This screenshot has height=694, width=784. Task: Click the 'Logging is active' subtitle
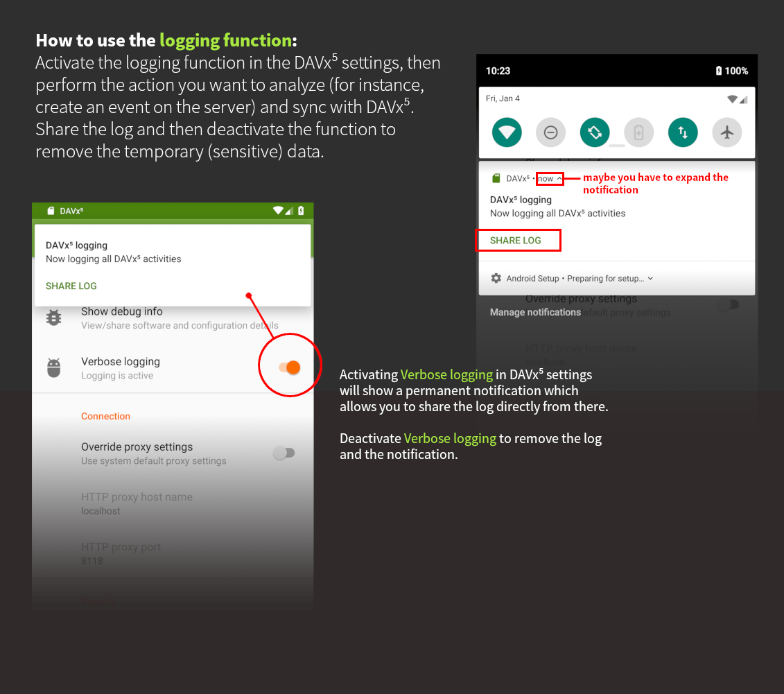pyautogui.click(x=117, y=376)
